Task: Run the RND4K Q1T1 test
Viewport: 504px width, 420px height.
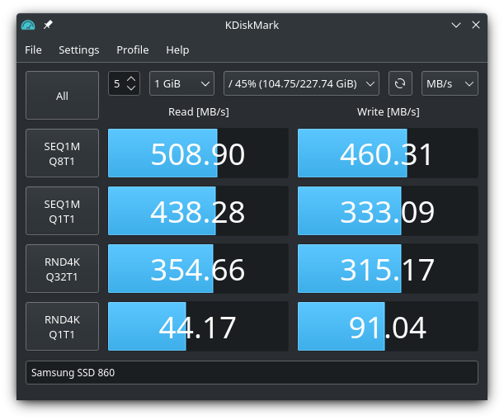Action: [62, 327]
